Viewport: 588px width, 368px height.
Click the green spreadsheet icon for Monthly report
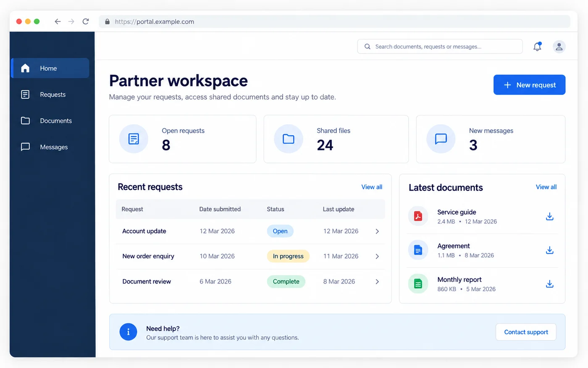[x=418, y=284]
